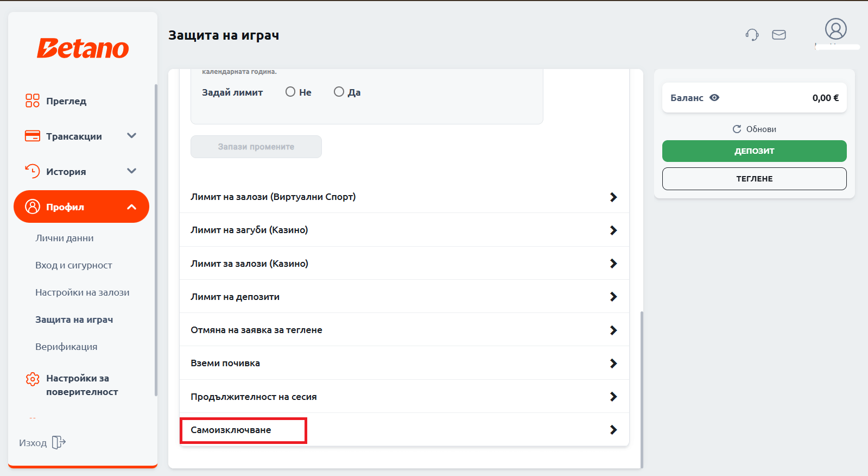Open the Преглед dashboard icon
Viewport: 868px width, 476px height.
(x=33, y=101)
